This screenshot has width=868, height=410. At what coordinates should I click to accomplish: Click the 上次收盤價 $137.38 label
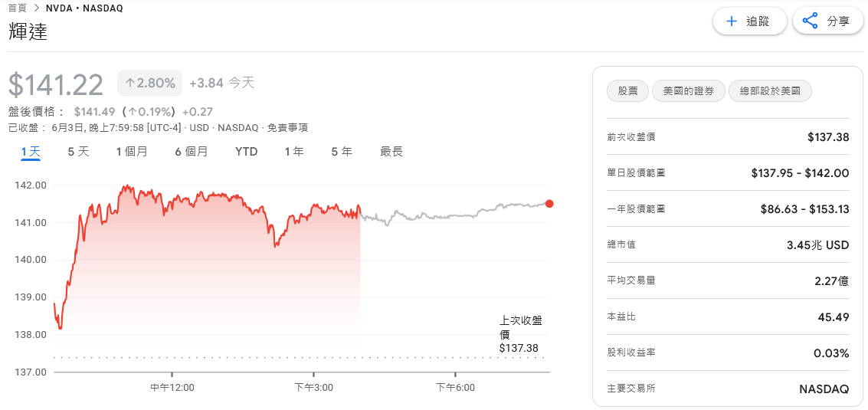coord(520,335)
